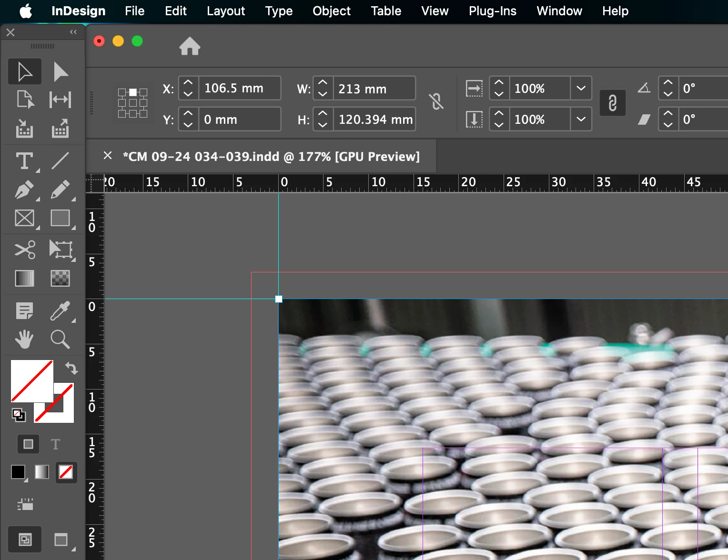Activate the Free Transform tool

coord(61,250)
